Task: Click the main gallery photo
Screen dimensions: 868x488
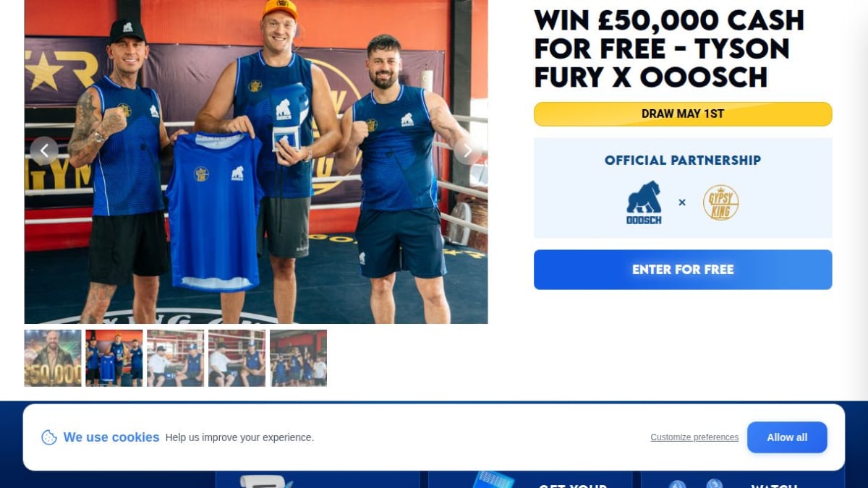Action: point(256,162)
